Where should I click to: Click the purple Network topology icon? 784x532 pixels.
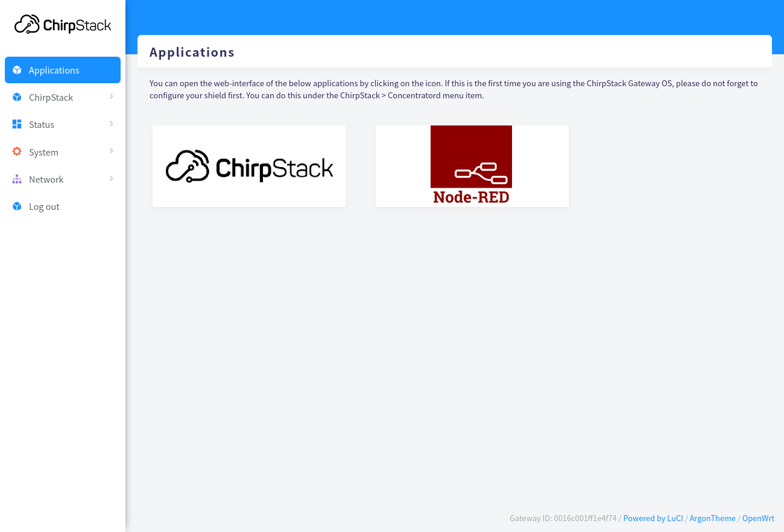click(x=17, y=179)
